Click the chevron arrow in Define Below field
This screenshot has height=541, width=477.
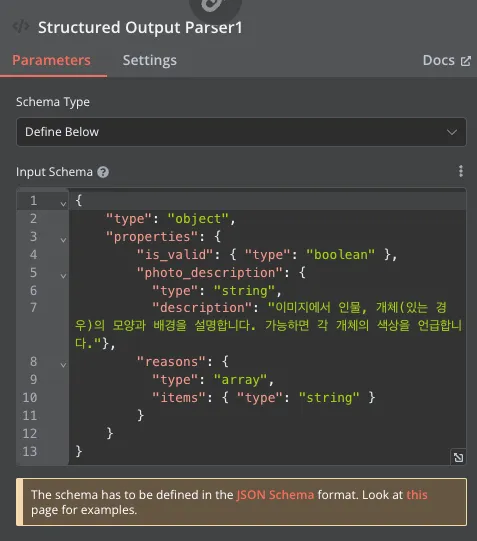click(x=452, y=132)
